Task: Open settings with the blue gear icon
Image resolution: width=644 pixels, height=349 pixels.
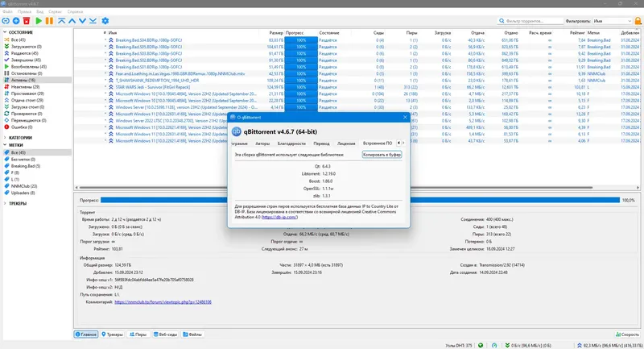Action: 105,21
